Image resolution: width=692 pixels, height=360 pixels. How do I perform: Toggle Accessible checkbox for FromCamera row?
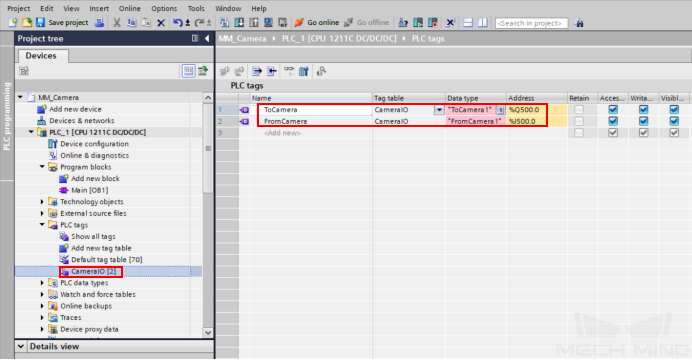613,121
